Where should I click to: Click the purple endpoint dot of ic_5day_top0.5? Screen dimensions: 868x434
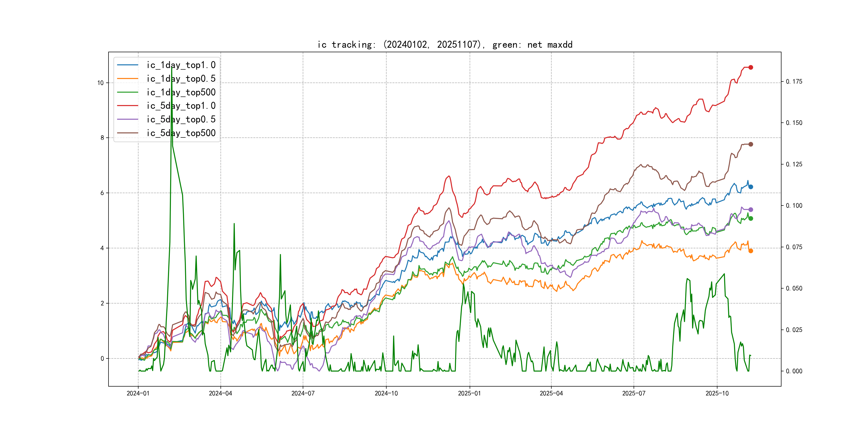click(x=750, y=209)
